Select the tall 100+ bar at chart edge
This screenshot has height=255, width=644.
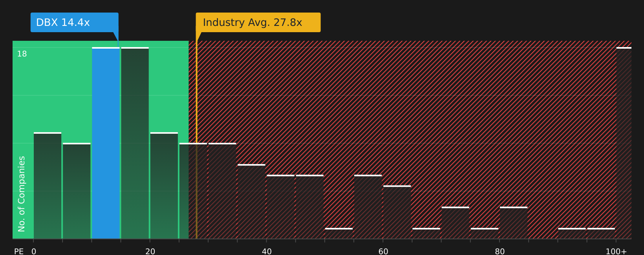coord(624,143)
